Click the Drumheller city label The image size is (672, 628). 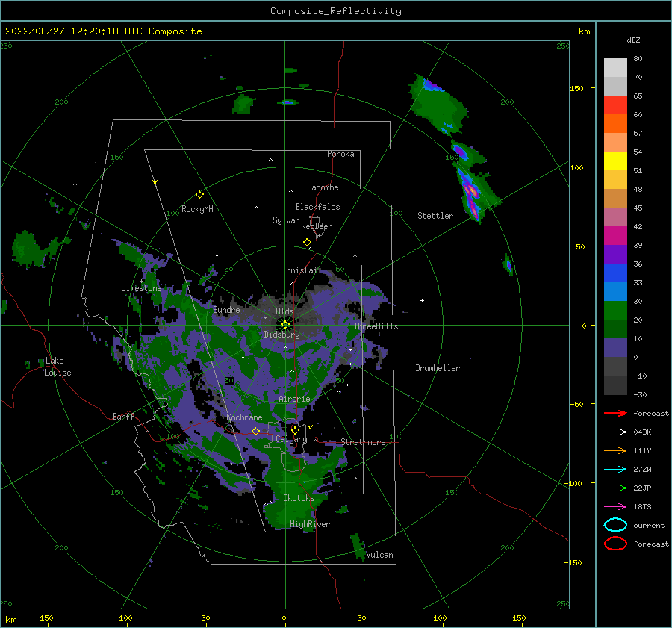click(438, 368)
